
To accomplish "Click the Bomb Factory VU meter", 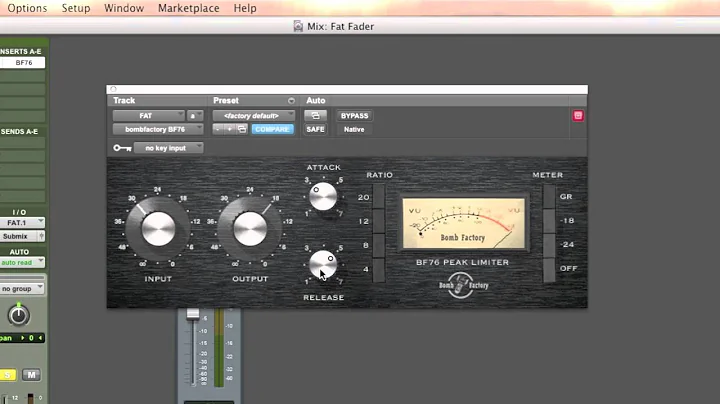I will [x=463, y=224].
